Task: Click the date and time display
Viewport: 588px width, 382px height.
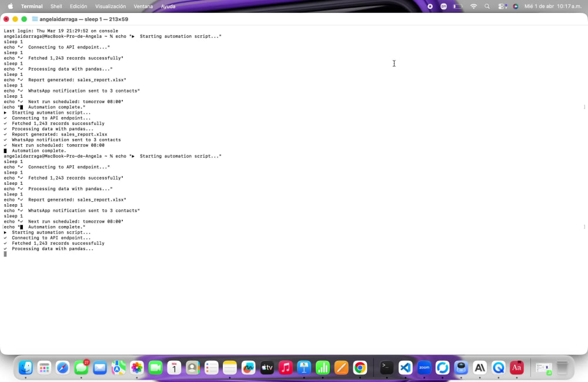Action: (x=553, y=6)
